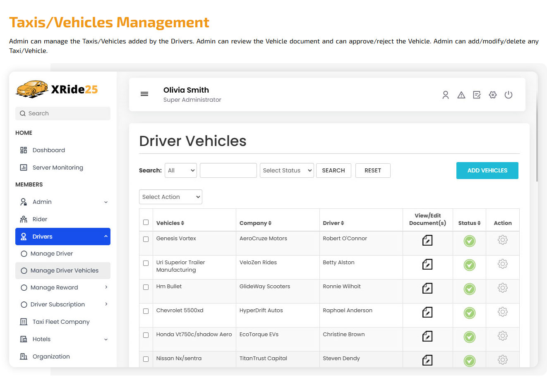547x392 pixels.
Task: Open the user profile icon in header
Action: pos(446,95)
